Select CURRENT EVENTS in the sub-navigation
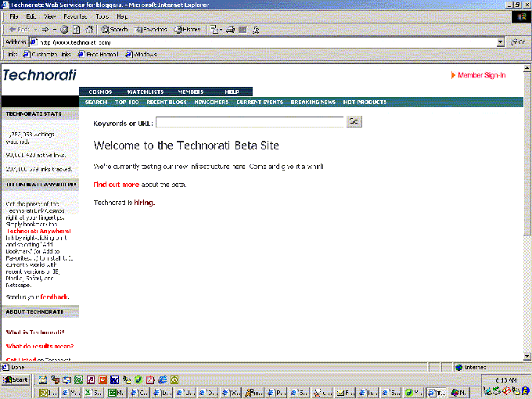 tap(260, 102)
